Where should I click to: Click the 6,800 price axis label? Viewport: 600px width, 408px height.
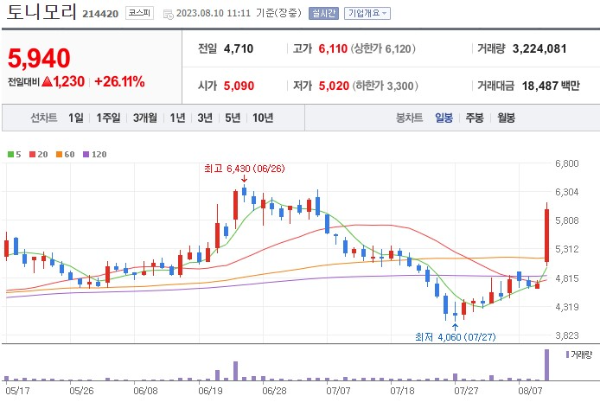pos(567,164)
